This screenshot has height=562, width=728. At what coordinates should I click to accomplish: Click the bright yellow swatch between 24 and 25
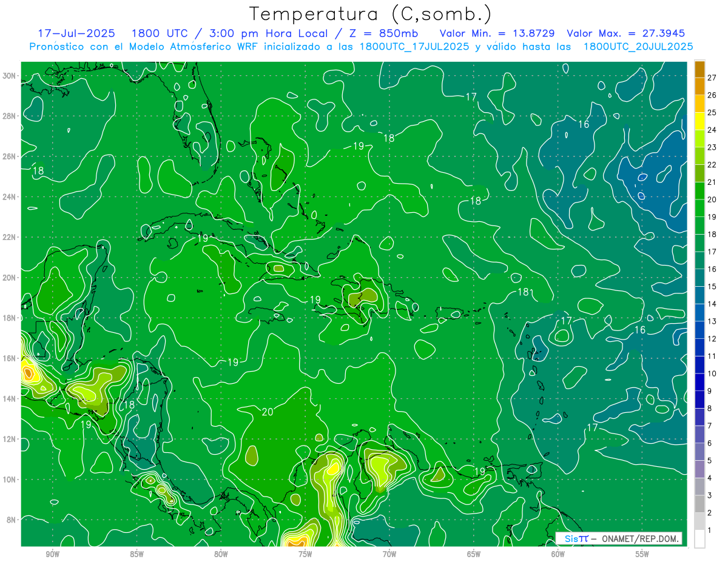click(699, 121)
